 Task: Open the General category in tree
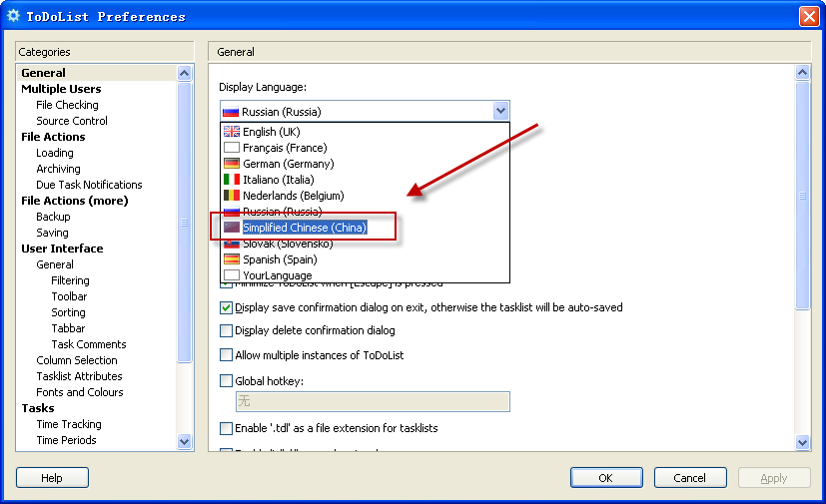(x=43, y=73)
